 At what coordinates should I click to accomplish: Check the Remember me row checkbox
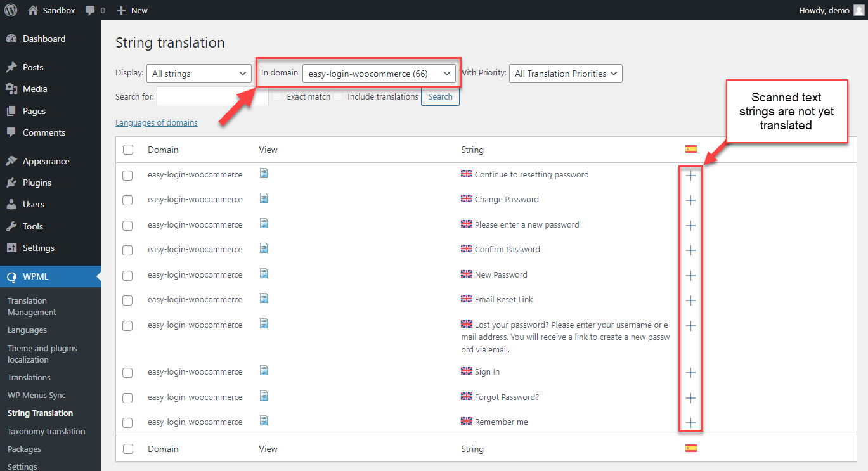click(x=127, y=422)
